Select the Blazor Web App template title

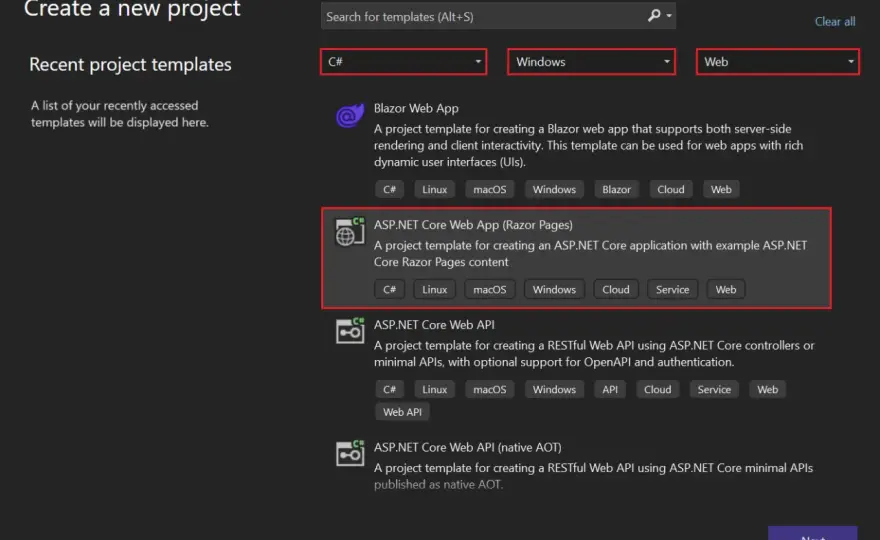416,108
